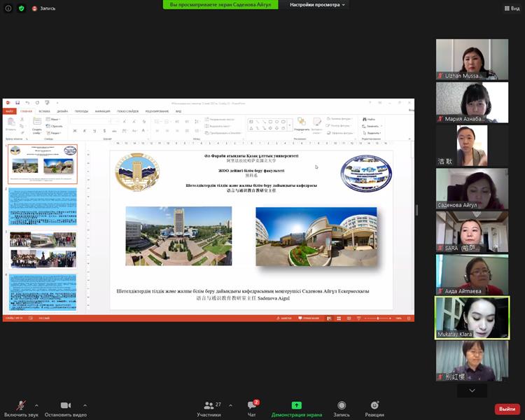Expand video options arrow beside Остановить видео
525x420 pixels.
[85, 405]
